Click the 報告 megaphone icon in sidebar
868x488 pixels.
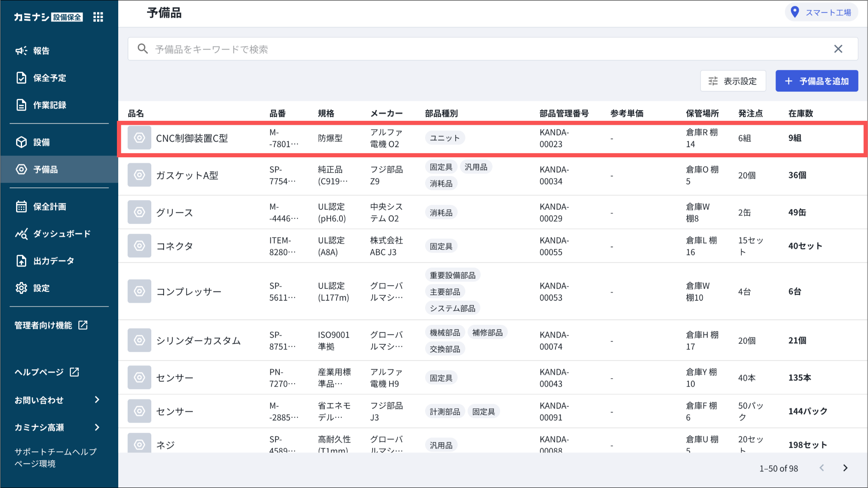21,51
